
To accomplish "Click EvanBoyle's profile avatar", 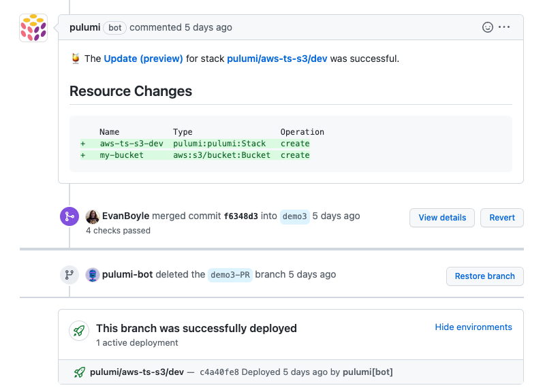I will pyautogui.click(x=93, y=216).
